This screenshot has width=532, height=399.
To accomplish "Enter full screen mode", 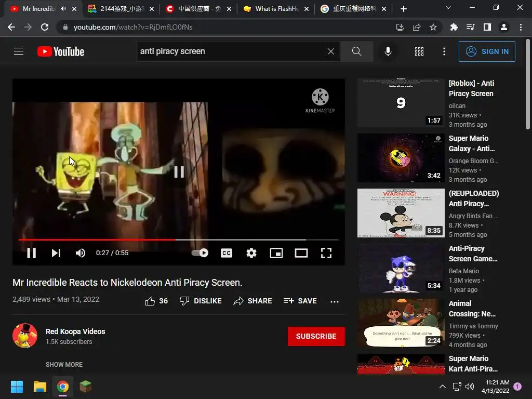I will pyautogui.click(x=326, y=253).
